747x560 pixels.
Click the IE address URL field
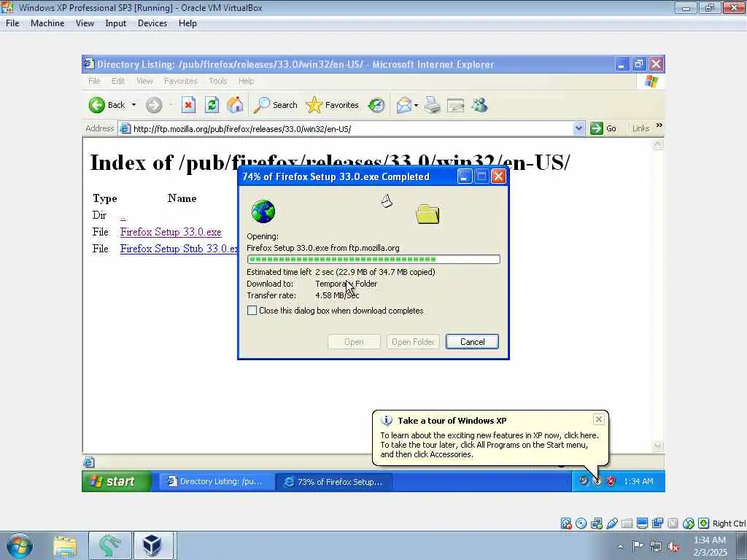(x=352, y=128)
